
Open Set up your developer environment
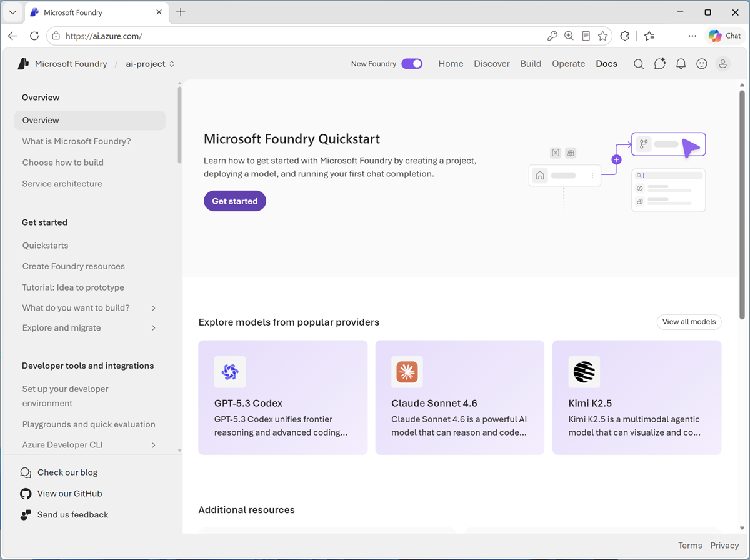66,396
